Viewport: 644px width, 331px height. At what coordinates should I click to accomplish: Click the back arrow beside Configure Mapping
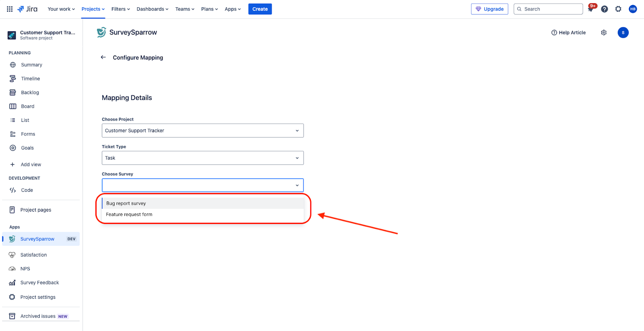pos(103,58)
